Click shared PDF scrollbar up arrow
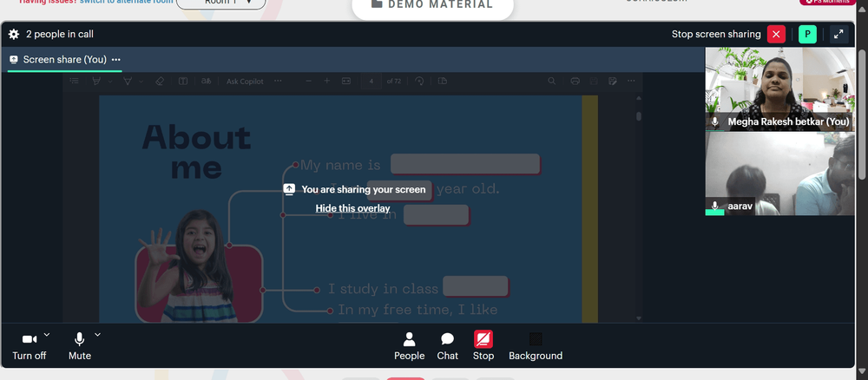Screen dimensions: 868x380 coord(639,98)
